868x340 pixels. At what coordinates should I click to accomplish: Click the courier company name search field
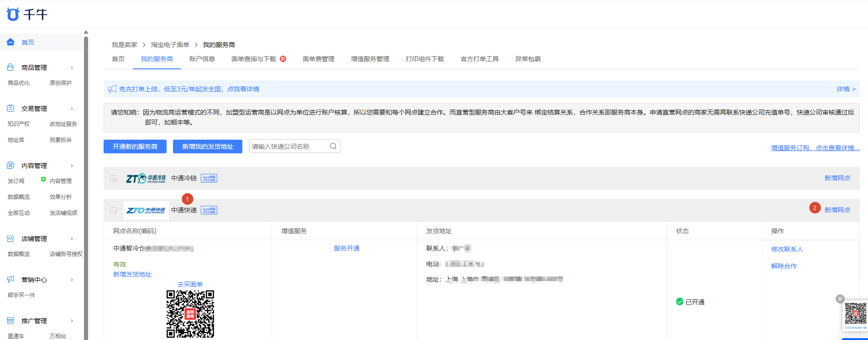pos(295,146)
